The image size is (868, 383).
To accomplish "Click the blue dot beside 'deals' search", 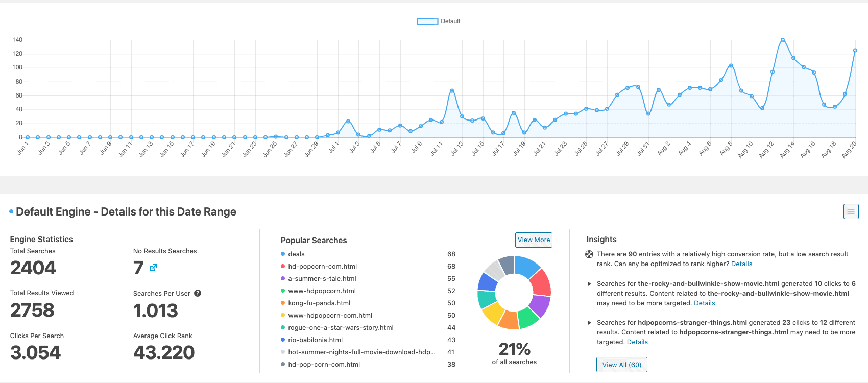I will coord(283,254).
